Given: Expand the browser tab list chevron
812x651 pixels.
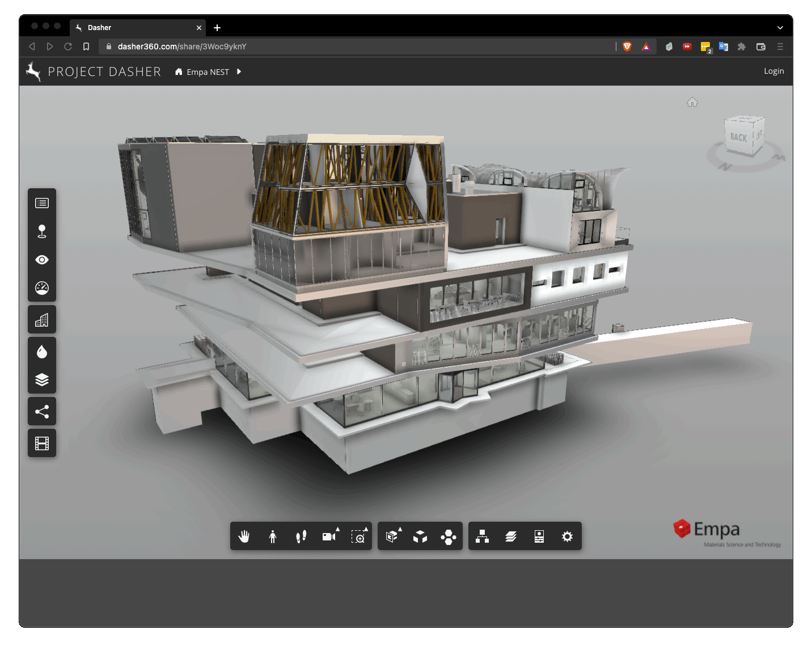Looking at the screenshot, I should (780, 28).
